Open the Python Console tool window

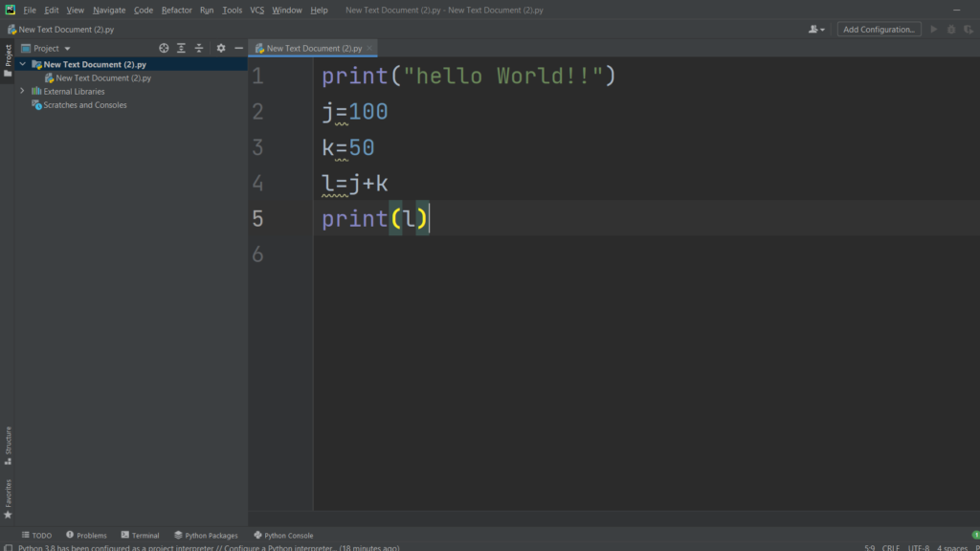click(x=283, y=536)
